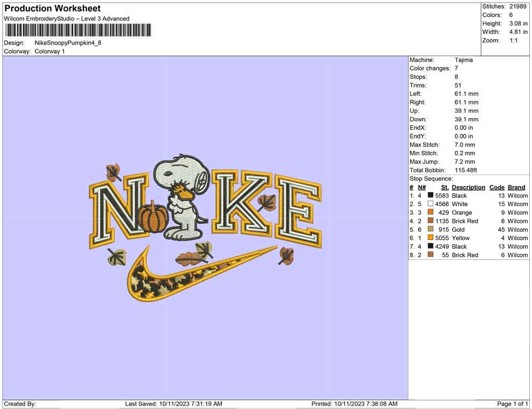Click the Brand column header
532x409 pixels.
516,187
